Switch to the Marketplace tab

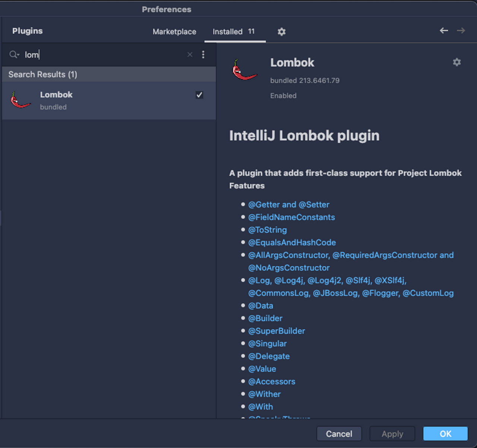click(x=174, y=32)
